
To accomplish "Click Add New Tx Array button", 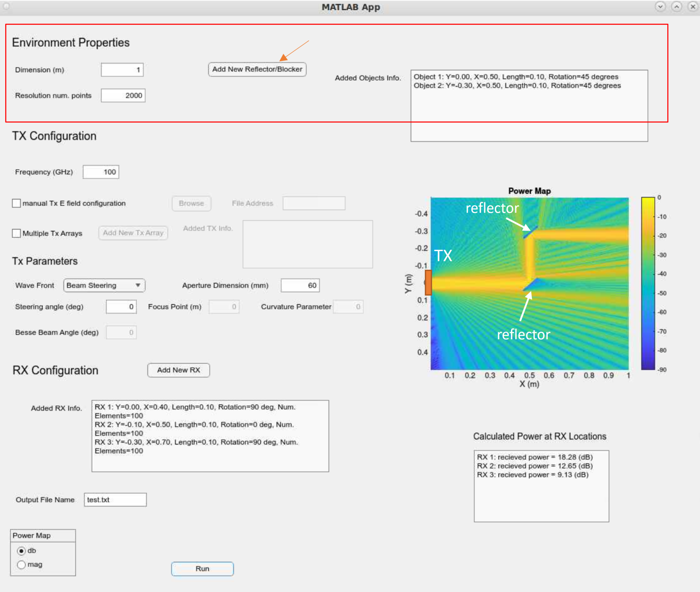I will pyautogui.click(x=133, y=233).
